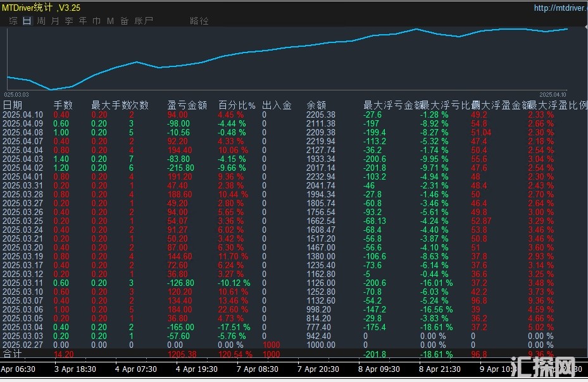Screen dimensions: 588x382
Task: Open the http://mtdriver.com link
Action: [560, 8]
